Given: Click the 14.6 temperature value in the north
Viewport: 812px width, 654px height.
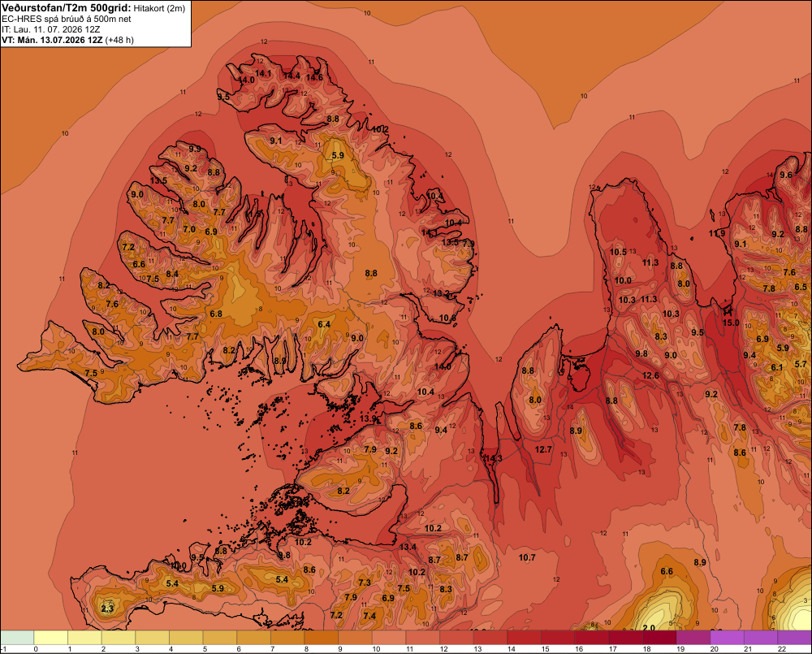Looking at the screenshot, I should pyautogui.click(x=314, y=78).
